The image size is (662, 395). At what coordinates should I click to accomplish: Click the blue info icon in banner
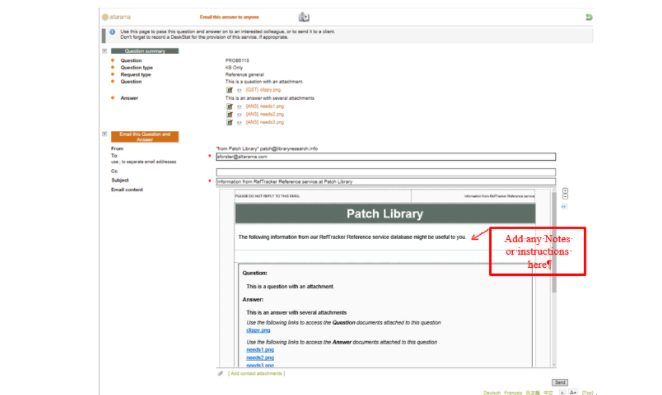point(112,32)
